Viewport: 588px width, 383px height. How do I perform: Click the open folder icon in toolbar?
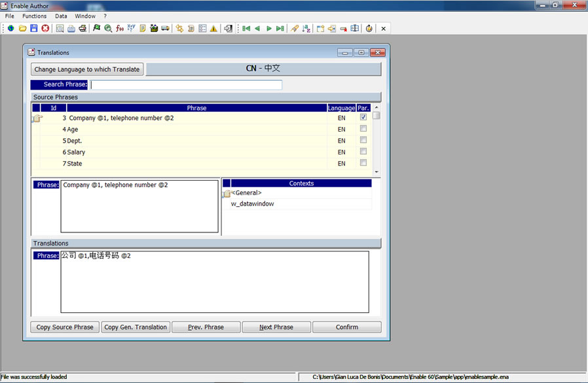click(x=22, y=28)
